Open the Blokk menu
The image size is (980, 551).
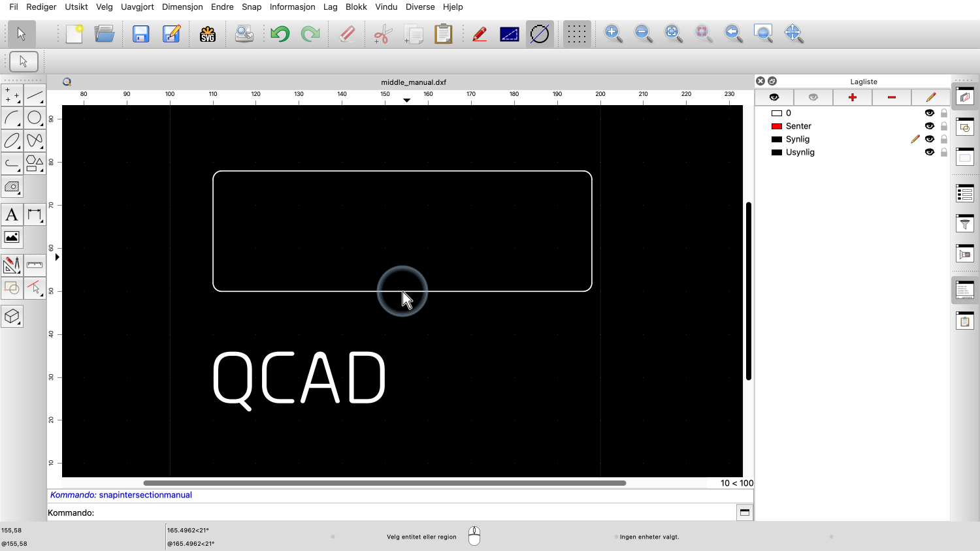(x=356, y=7)
